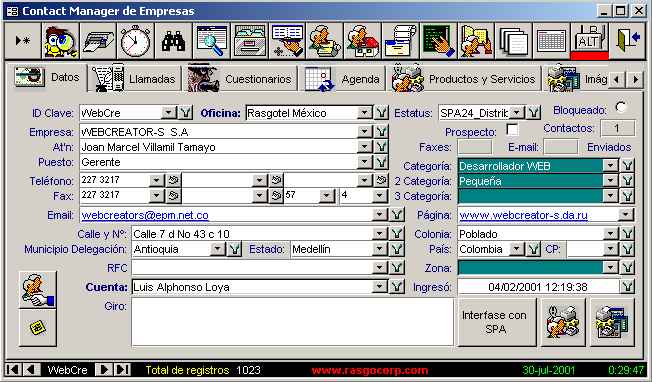Open the Puesto dropdown arrow
652x382 pixels.
pyautogui.click(x=364, y=162)
